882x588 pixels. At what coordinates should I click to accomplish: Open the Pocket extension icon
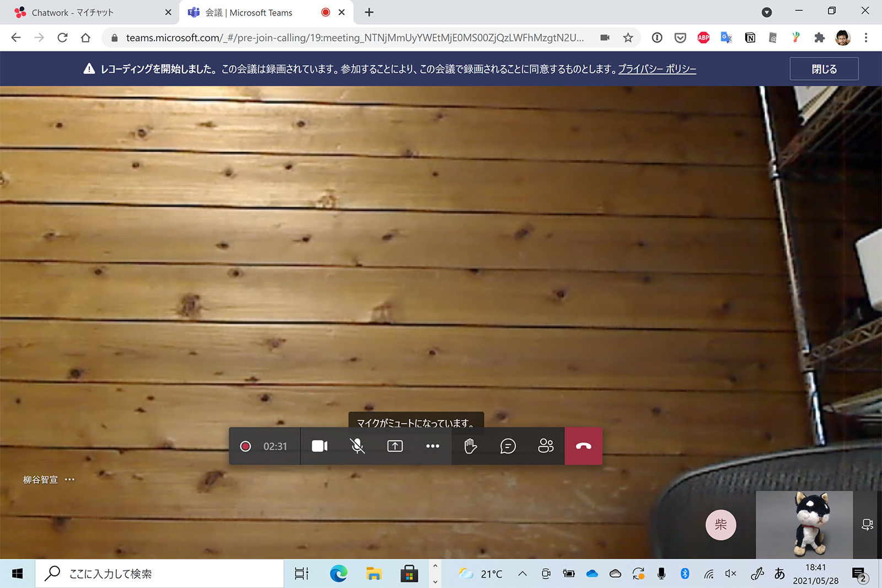point(680,37)
